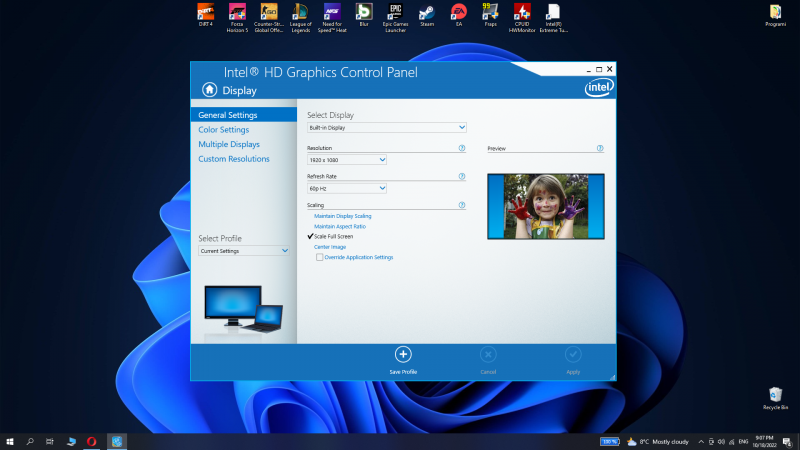Screen dimensions: 800x450
Task: Click the Home icon beside Display
Action: pyautogui.click(x=209, y=89)
